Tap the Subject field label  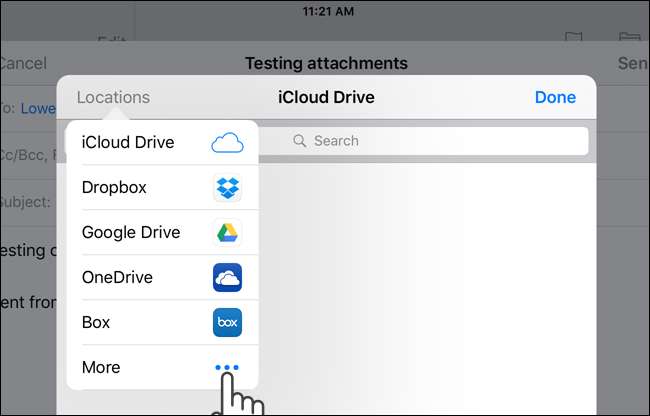point(25,201)
